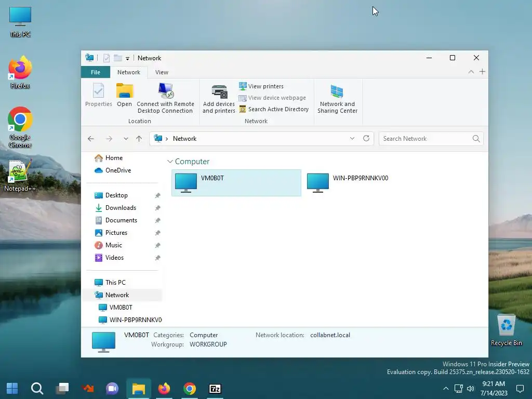Viewport: 532px width, 399px height.
Task: Expand the address bar history dropdown
Action: (352, 138)
